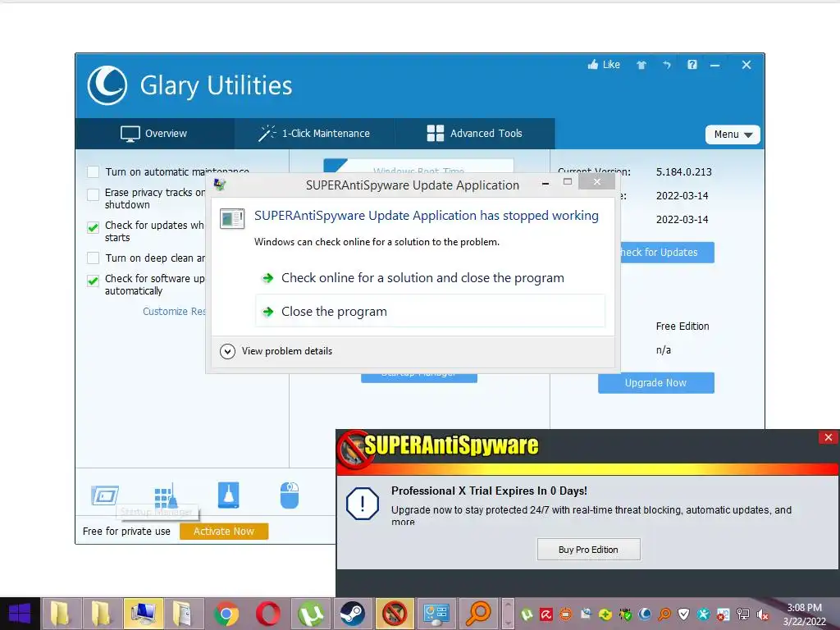The image size is (840, 630).
Task: Click the muted volume icon in the system tray
Action: (763, 614)
